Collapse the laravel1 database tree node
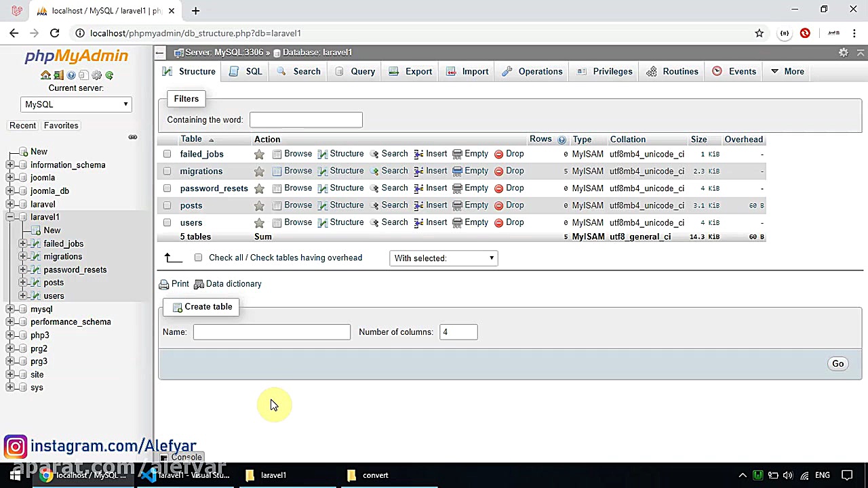 point(10,217)
